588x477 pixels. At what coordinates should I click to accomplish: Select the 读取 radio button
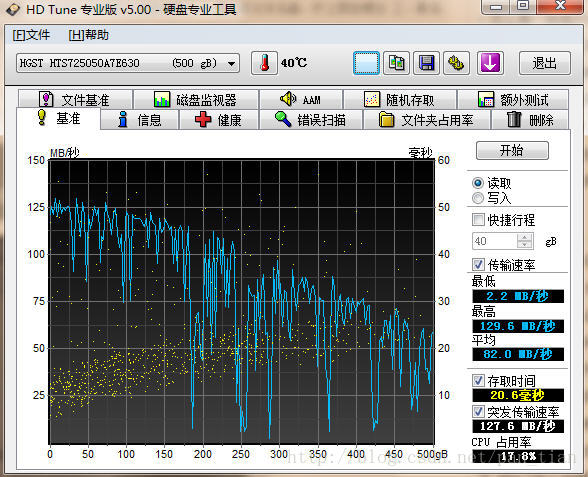point(478,183)
